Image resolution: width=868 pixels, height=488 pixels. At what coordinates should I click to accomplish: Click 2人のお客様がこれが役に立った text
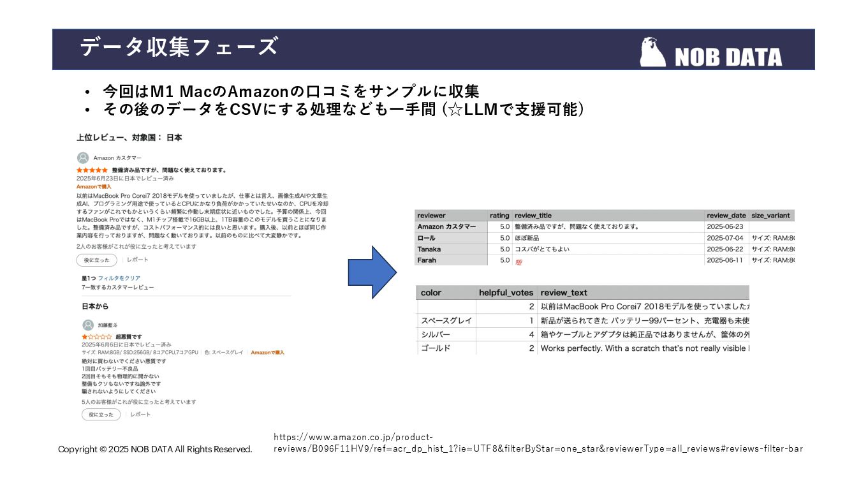click(136, 246)
